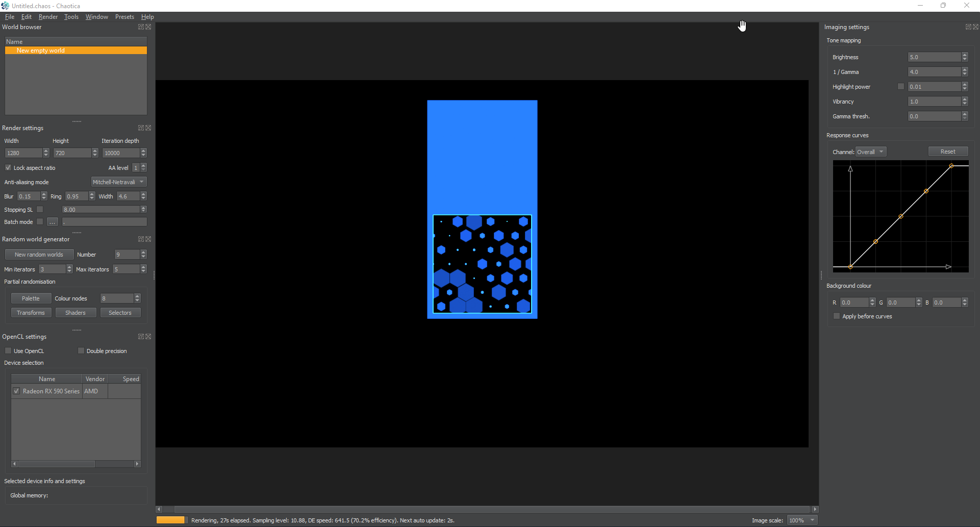Click New random worlds button
The width and height of the screenshot is (980, 527).
click(x=39, y=255)
